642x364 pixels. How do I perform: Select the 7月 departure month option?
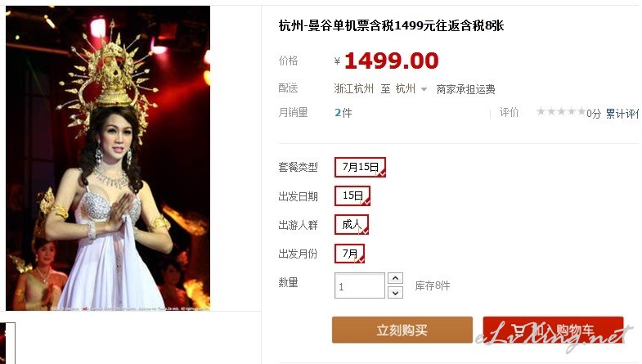click(349, 254)
